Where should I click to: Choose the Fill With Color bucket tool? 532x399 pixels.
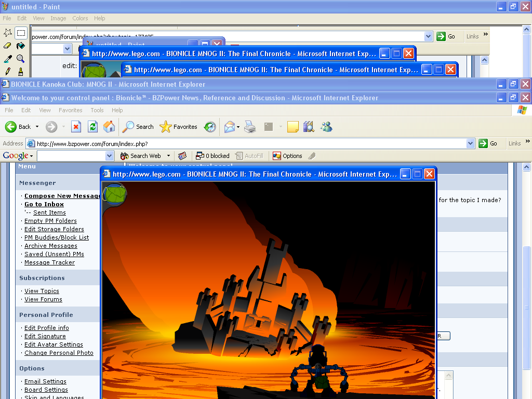[21, 46]
